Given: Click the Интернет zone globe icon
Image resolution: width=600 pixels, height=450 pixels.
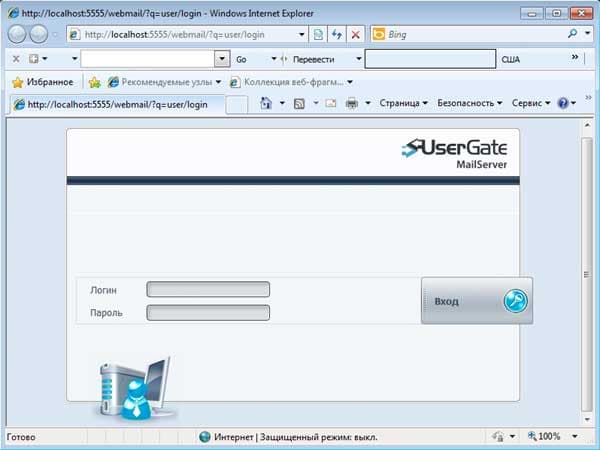Looking at the screenshot, I should (x=205, y=437).
